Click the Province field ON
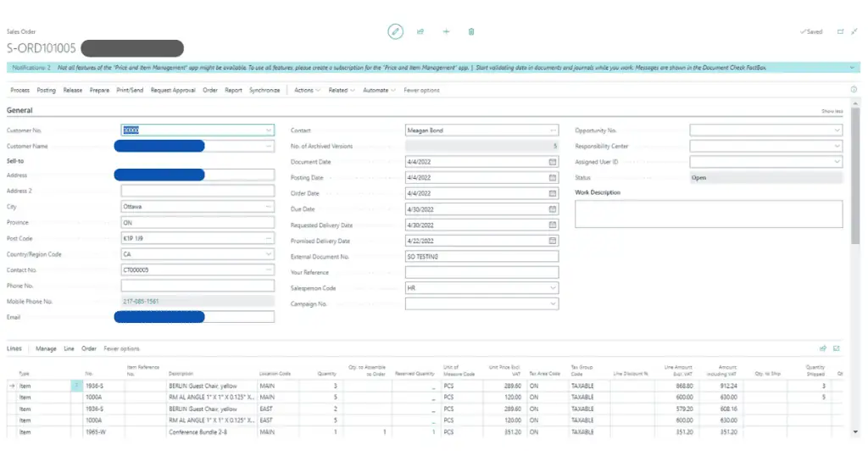Screen dimensions: 868x456 (198, 222)
